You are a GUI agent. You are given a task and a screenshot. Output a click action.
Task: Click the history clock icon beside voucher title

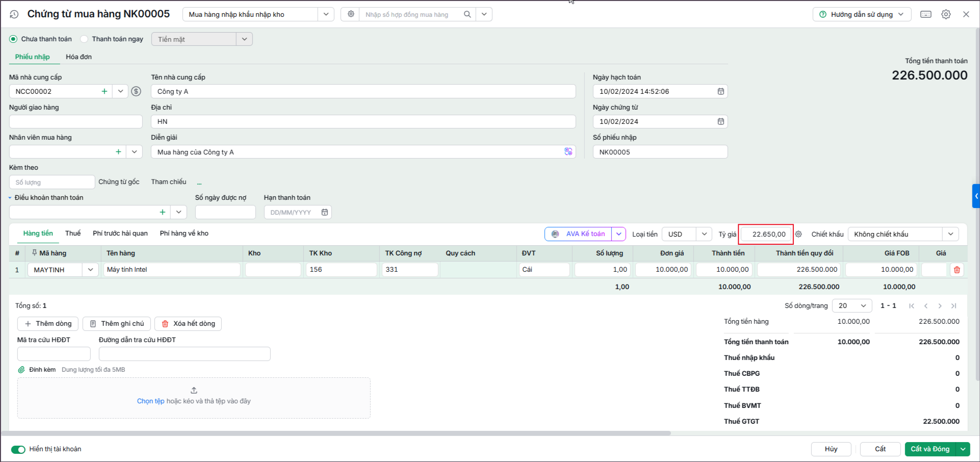coord(14,14)
